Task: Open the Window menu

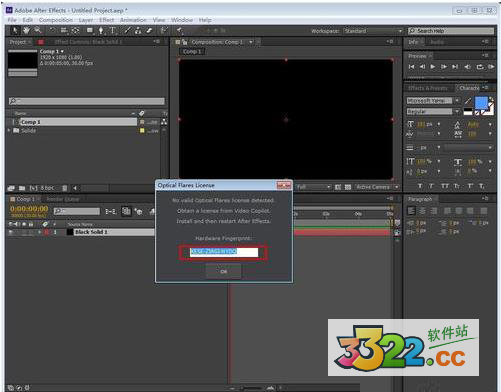Action: tap(182, 20)
